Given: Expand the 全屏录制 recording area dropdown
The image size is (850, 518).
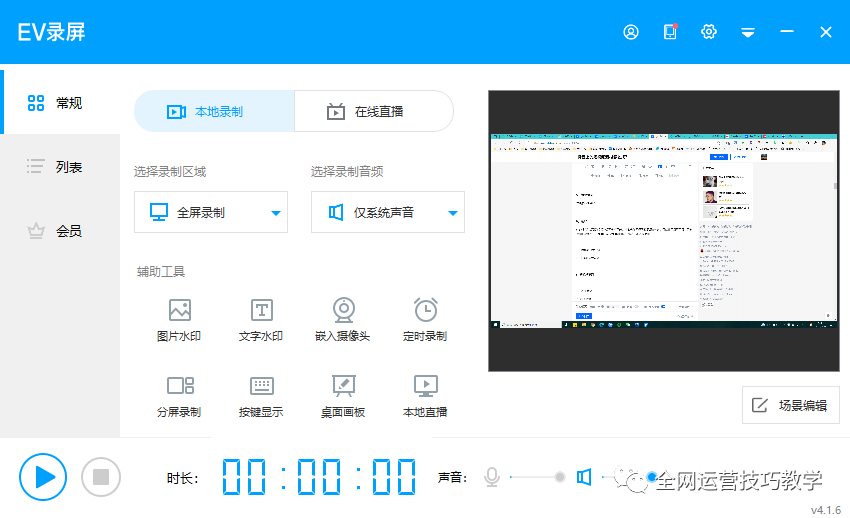Looking at the screenshot, I should pos(211,212).
